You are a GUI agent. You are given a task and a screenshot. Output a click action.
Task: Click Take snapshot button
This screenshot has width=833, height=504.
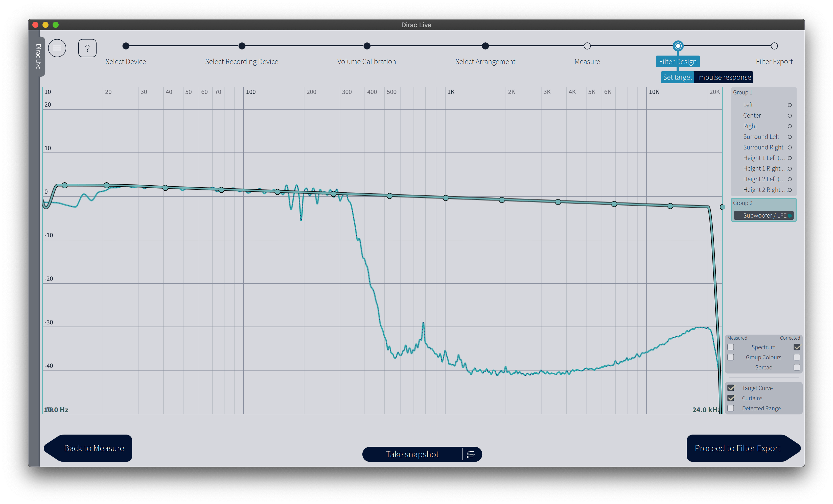pyautogui.click(x=412, y=454)
